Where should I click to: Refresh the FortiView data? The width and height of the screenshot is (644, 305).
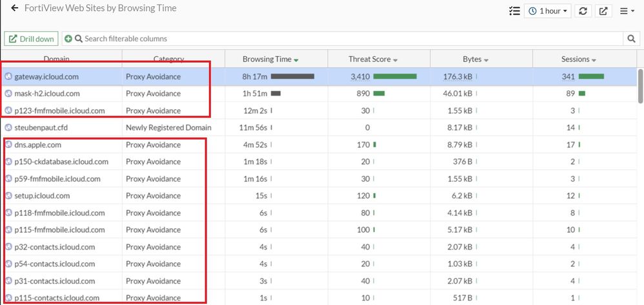pos(583,11)
